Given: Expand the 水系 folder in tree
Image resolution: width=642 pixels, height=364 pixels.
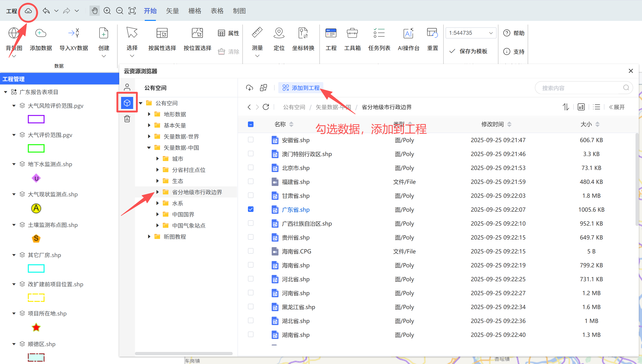Looking at the screenshot, I should click(x=157, y=203).
